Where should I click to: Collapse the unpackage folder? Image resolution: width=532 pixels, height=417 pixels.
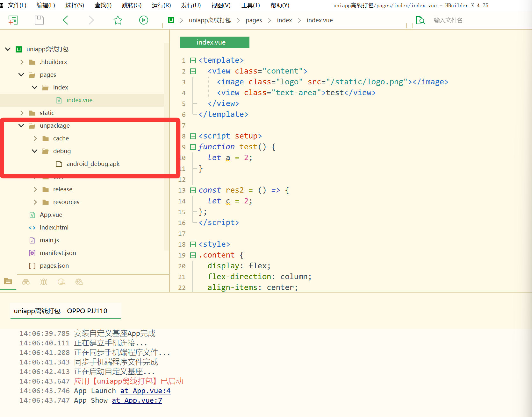21,126
